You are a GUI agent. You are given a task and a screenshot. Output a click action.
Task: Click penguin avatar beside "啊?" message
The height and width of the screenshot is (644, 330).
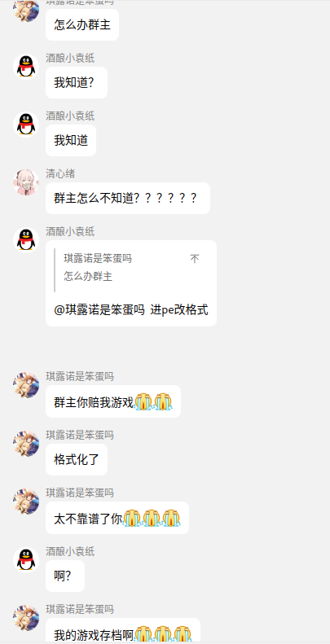pos(26,560)
